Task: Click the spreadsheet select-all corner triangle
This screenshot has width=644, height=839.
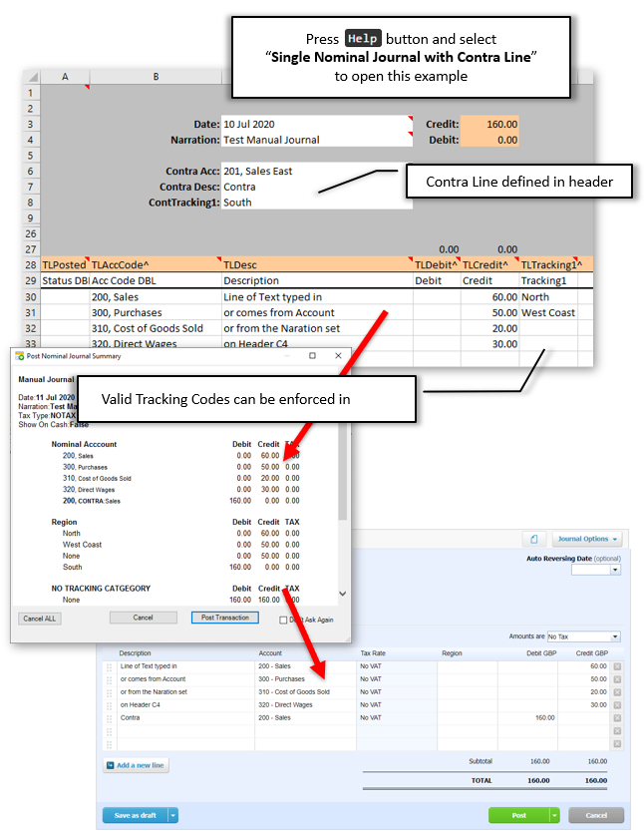Action: 33,77
